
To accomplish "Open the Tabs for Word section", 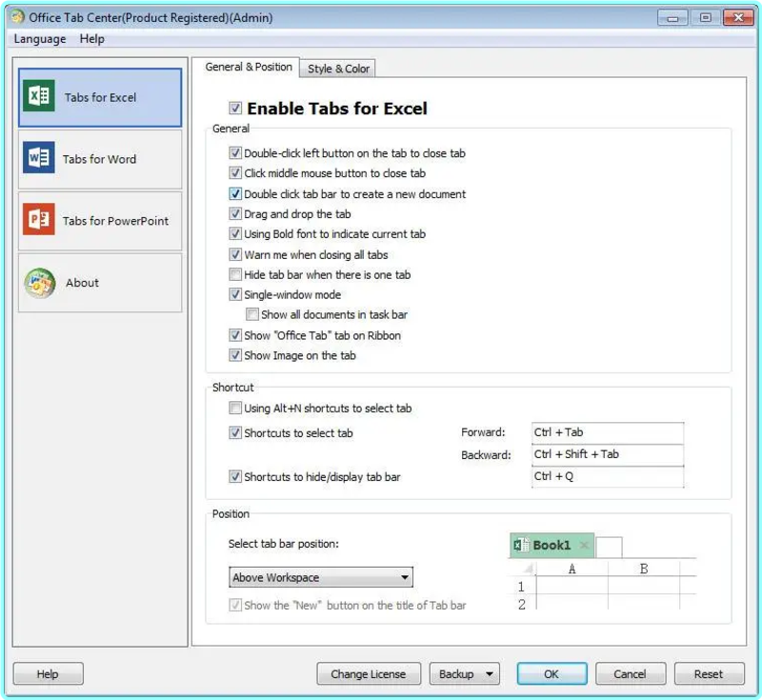I will tap(100, 159).
